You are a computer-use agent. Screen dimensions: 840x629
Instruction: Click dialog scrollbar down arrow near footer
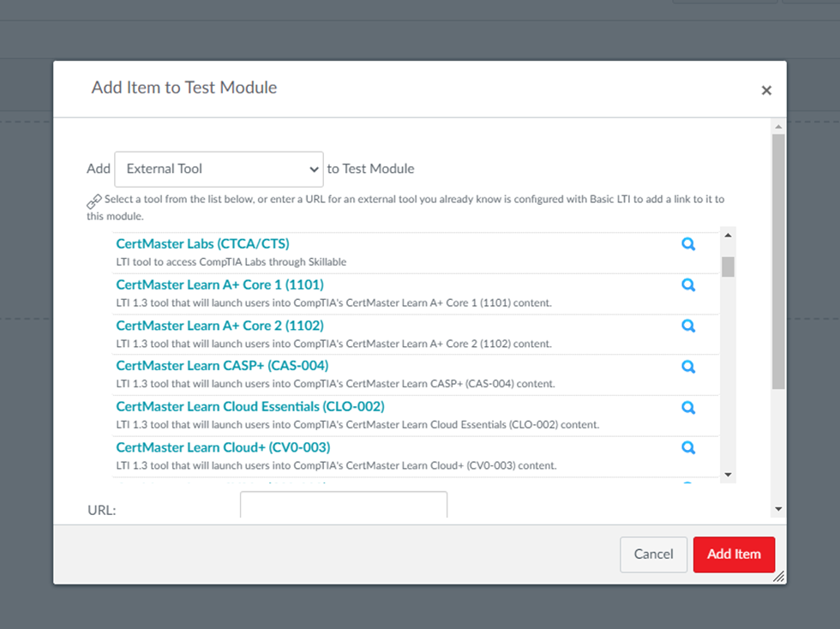click(778, 509)
